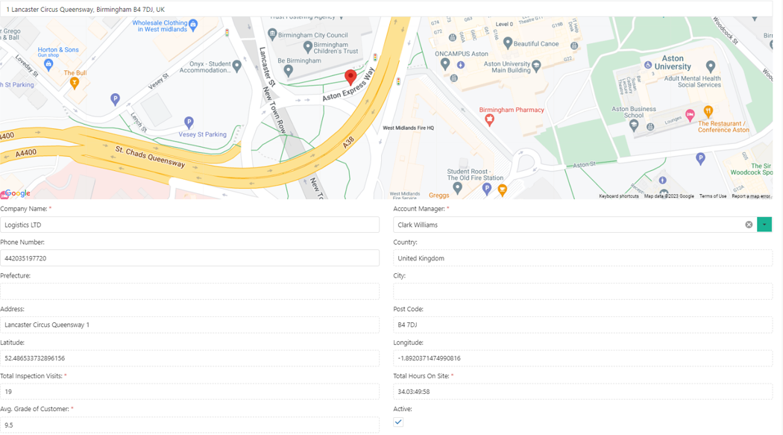Click the Longitude value field
The height and width of the screenshot is (435, 783).
(x=583, y=358)
